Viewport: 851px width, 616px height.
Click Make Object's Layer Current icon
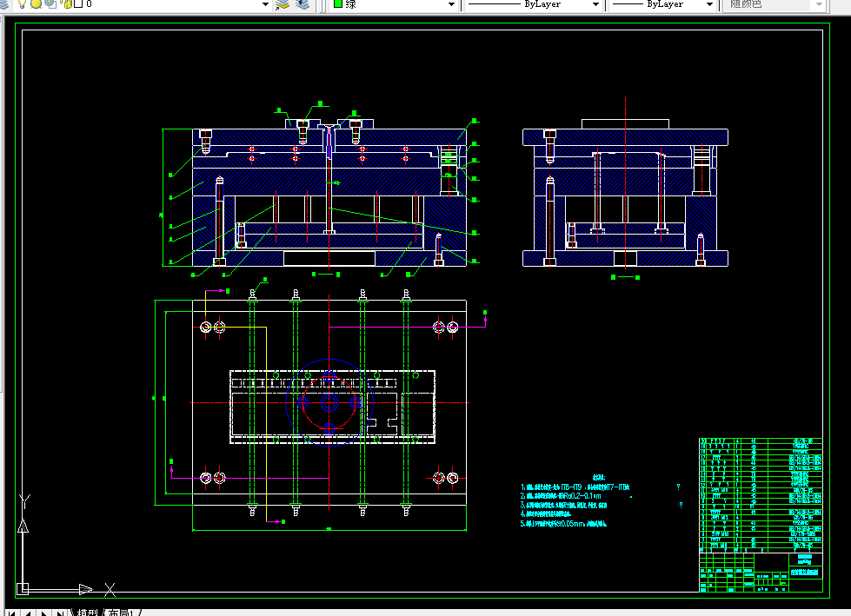[283, 4]
